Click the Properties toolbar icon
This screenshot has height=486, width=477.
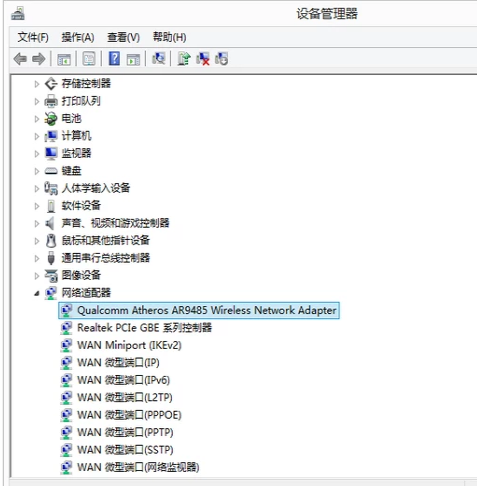point(89,59)
